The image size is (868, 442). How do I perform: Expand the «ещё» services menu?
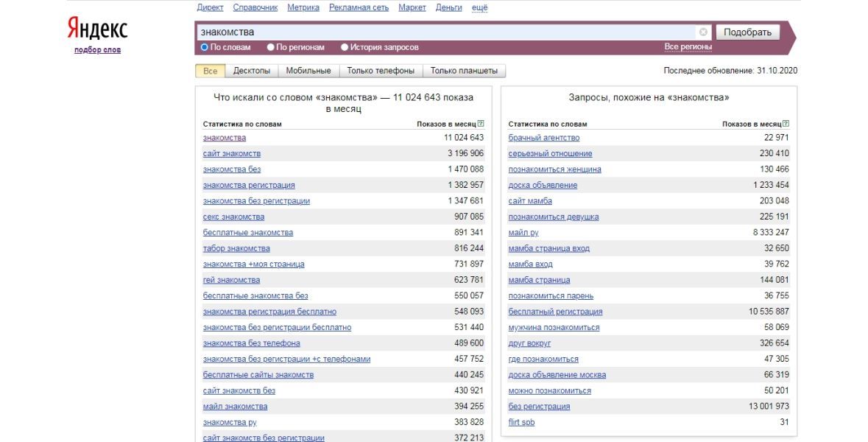point(479,7)
